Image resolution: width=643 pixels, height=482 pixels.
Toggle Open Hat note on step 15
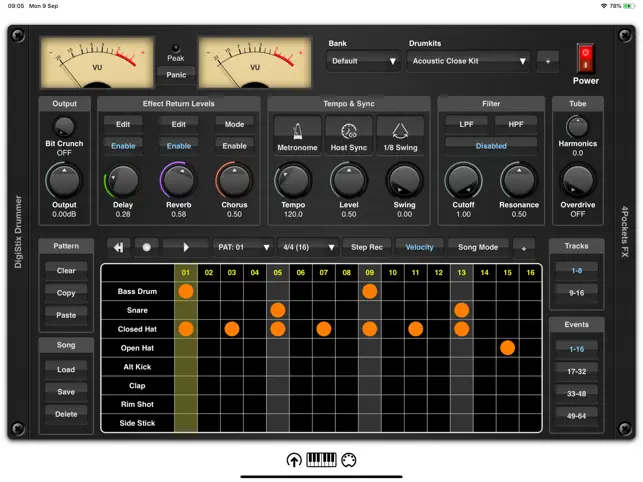coord(507,348)
